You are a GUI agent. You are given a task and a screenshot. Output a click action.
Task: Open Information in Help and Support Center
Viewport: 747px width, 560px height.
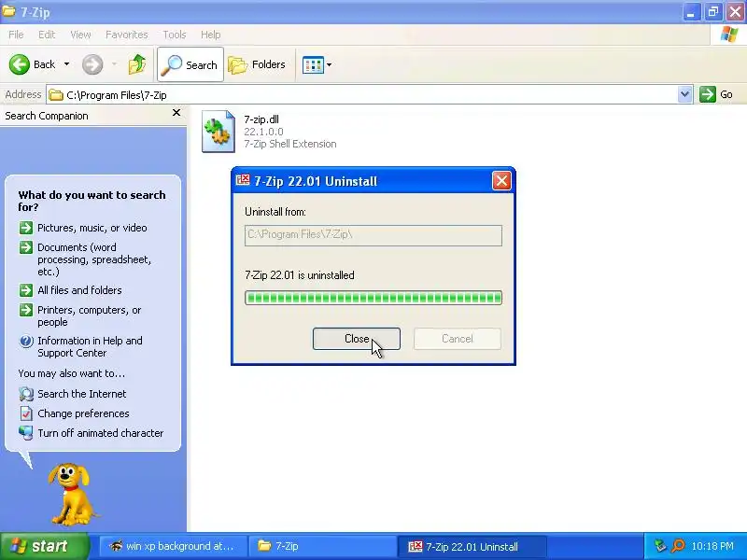(x=90, y=346)
